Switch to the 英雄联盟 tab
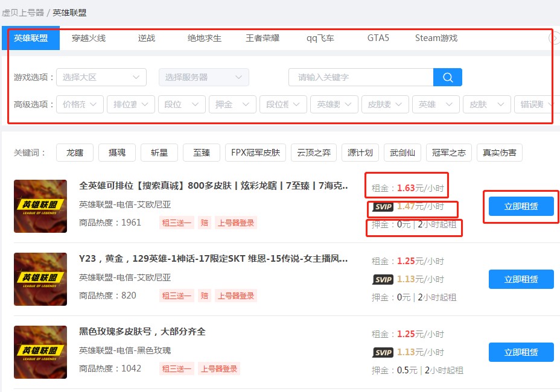The image size is (560, 392). point(31,38)
